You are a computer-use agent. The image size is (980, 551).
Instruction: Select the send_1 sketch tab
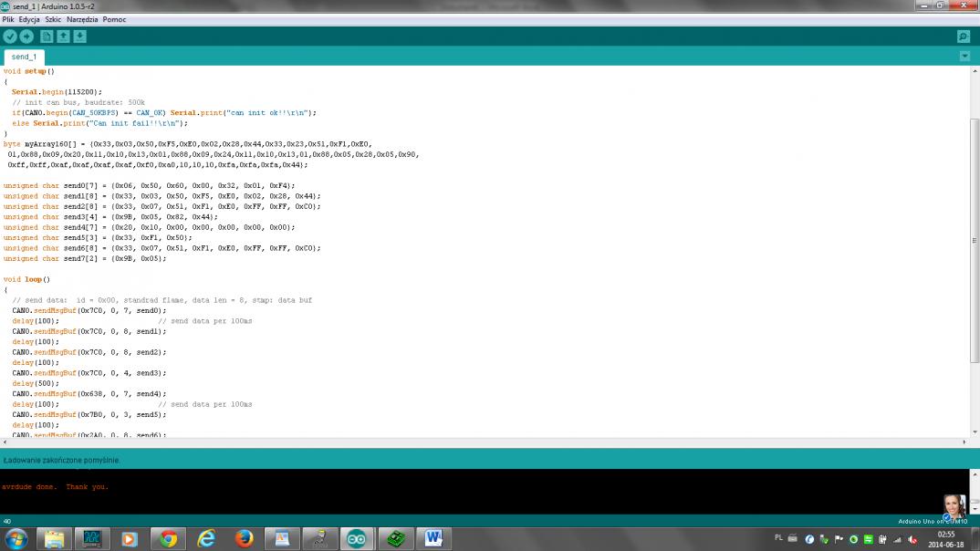tap(25, 57)
